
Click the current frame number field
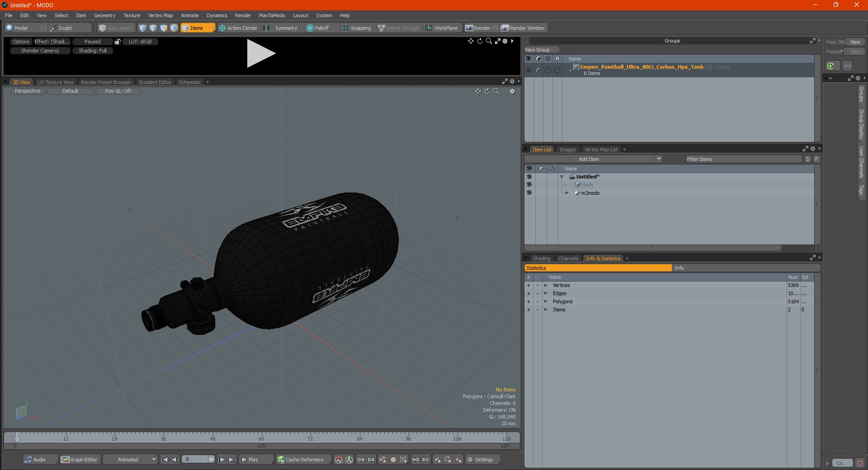(x=197, y=460)
